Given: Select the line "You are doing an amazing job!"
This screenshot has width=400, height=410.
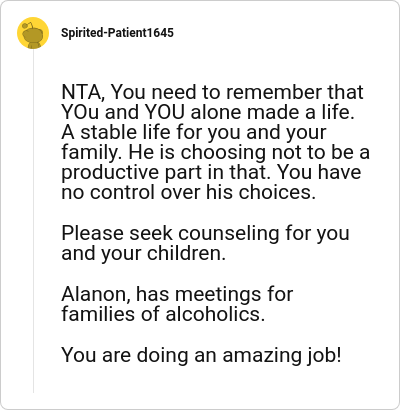Looking at the screenshot, I should tap(202, 354).
